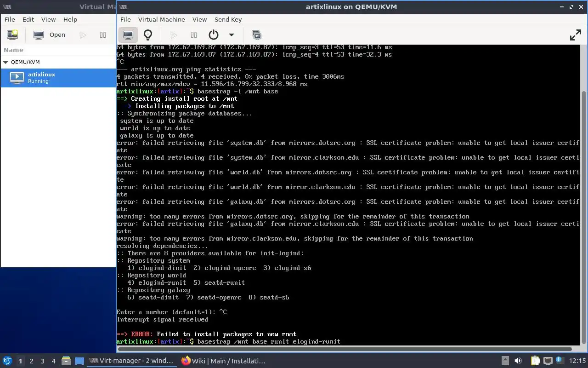Image resolution: width=588 pixels, height=368 pixels.
Task: Open View menu in artixlinux console window
Action: [x=199, y=19]
